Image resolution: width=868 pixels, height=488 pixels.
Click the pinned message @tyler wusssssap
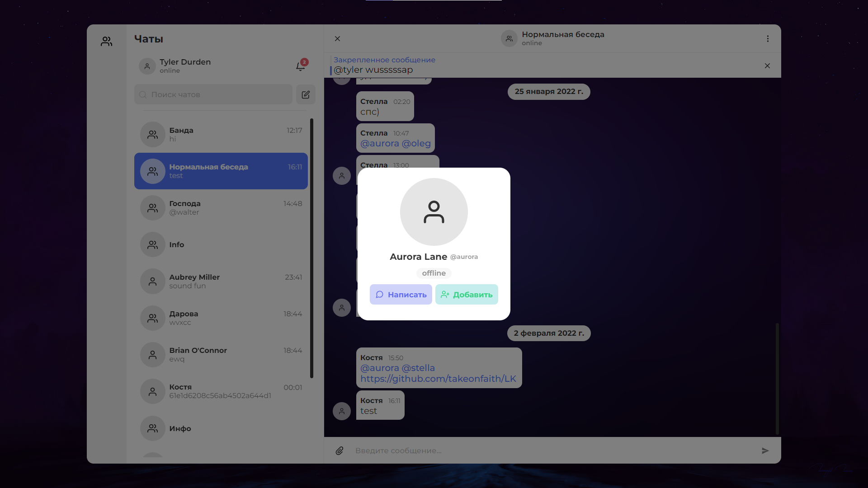pos(373,70)
